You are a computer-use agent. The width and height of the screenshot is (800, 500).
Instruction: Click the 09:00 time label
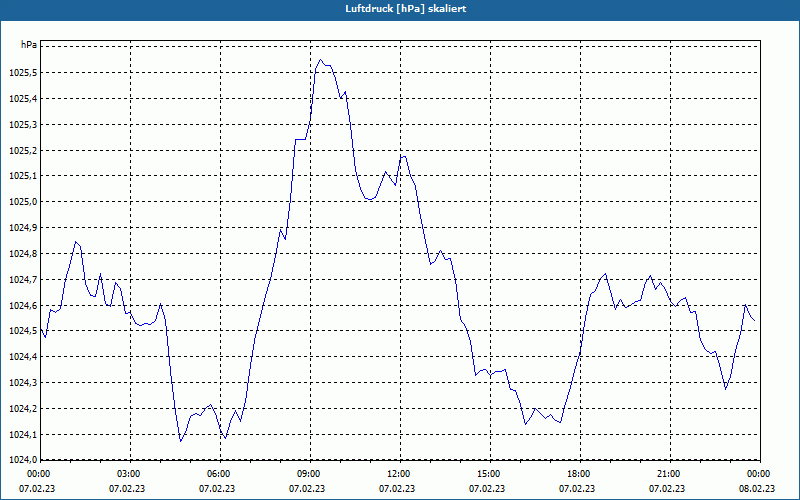(x=310, y=474)
